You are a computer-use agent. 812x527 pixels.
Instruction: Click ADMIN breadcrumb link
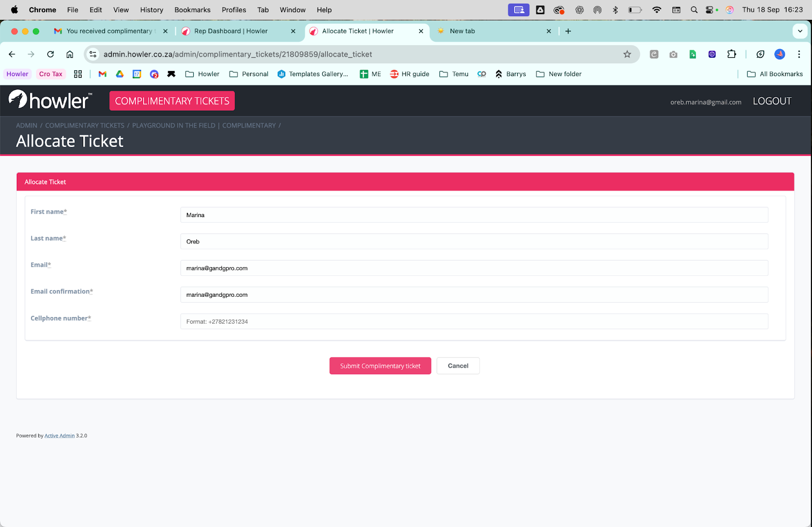click(x=27, y=125)
